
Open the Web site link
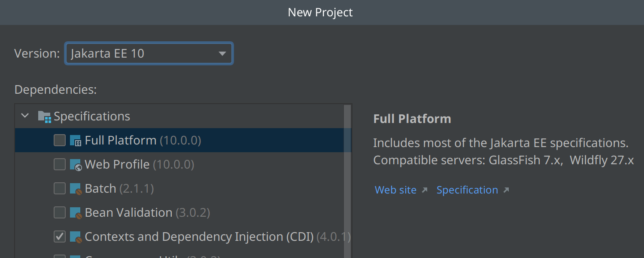[x=395, y=190]
